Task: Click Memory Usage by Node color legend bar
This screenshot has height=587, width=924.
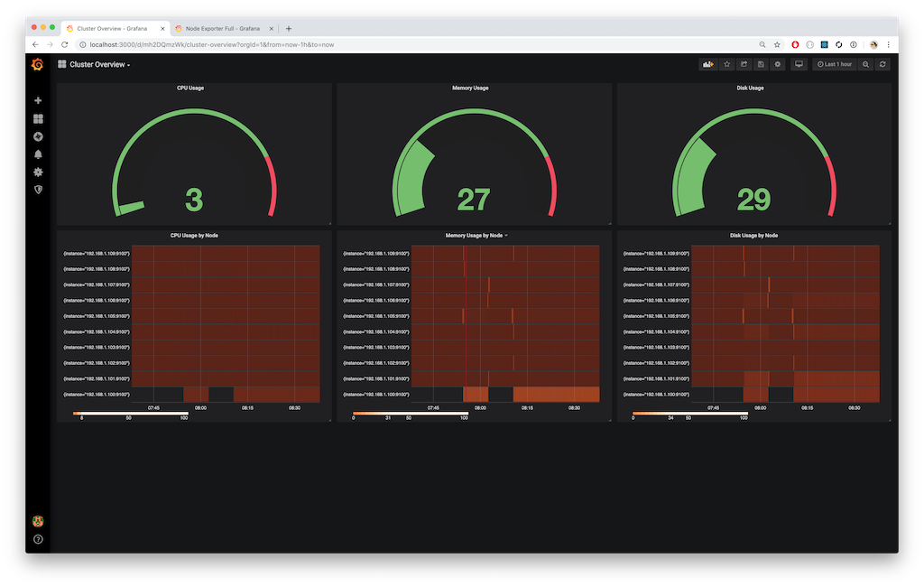Action: pyautogui.click(x=411, y=414)
